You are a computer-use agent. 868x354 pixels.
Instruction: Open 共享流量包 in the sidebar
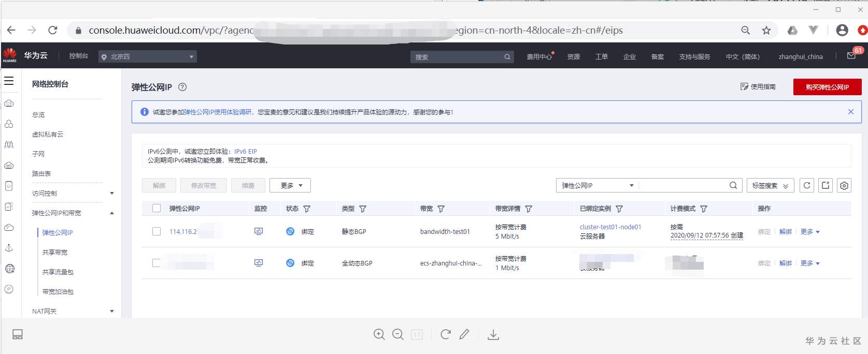[x=58, y=272]
